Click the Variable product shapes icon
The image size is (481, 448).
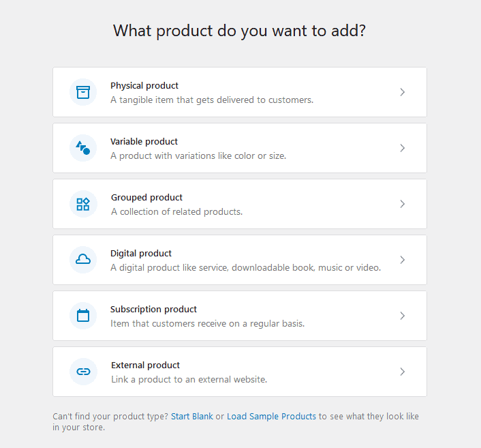[x=83, y=148]
